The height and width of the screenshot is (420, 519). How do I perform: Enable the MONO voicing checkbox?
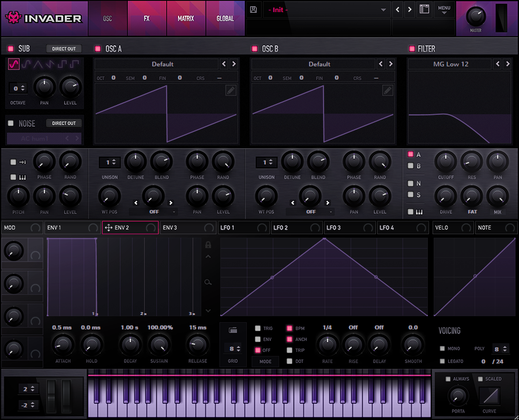[442, 348]
